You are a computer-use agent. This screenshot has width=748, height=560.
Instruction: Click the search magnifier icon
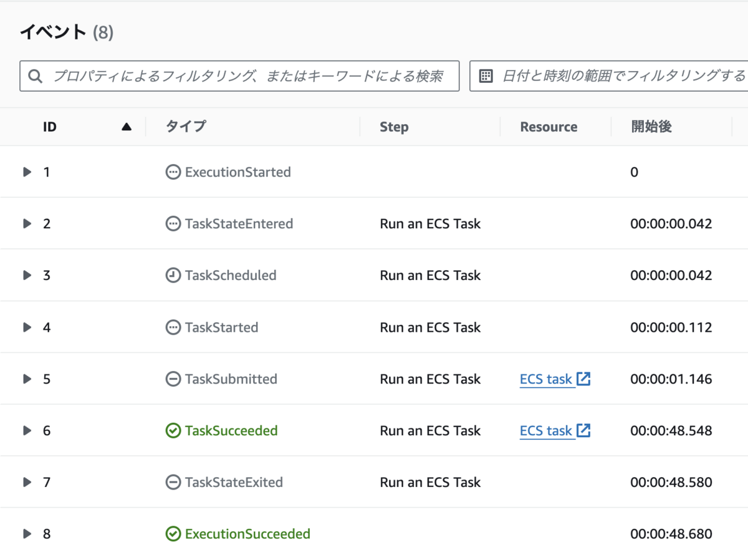click(x=36, y=76)
